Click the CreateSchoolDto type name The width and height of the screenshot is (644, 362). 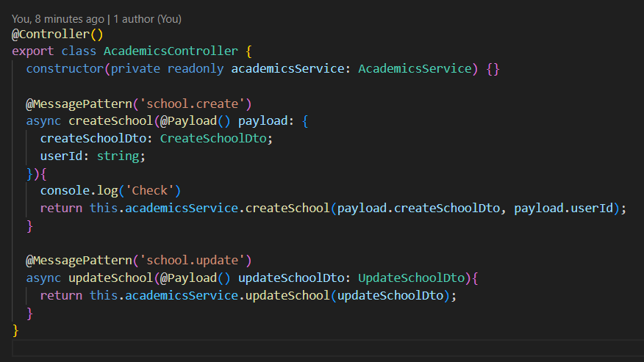point(213,138)
